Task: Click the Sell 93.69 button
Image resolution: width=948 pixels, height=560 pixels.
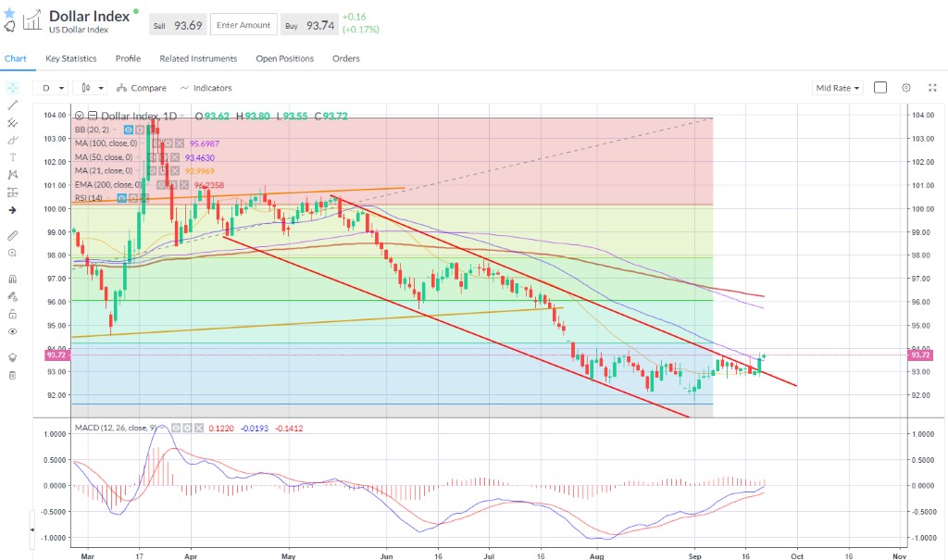Action: pyautogui.click(x=178, y=25)
